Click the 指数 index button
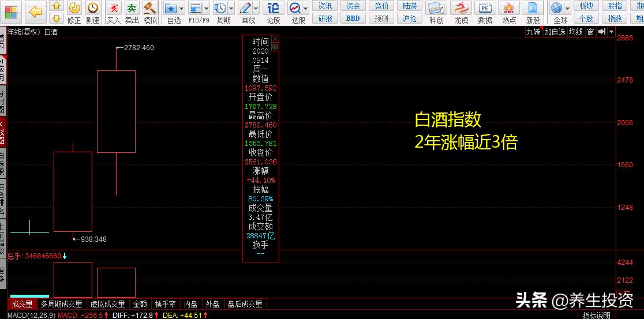Image resolution: width=644 pixels, height=319 pixels. pos(615,18)
